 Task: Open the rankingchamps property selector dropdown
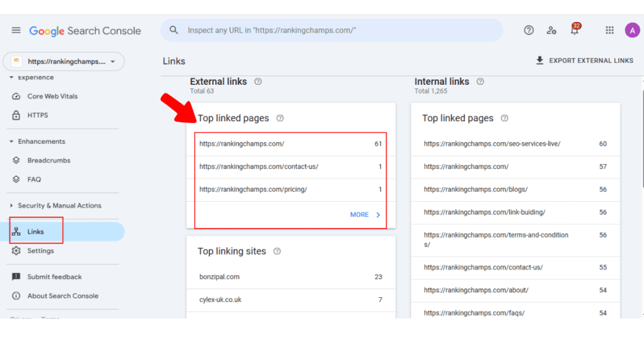click(64, 62)
